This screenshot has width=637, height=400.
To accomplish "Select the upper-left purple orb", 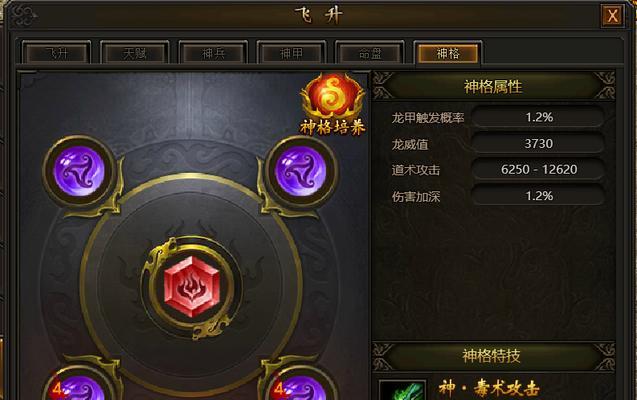I will 79,172.
